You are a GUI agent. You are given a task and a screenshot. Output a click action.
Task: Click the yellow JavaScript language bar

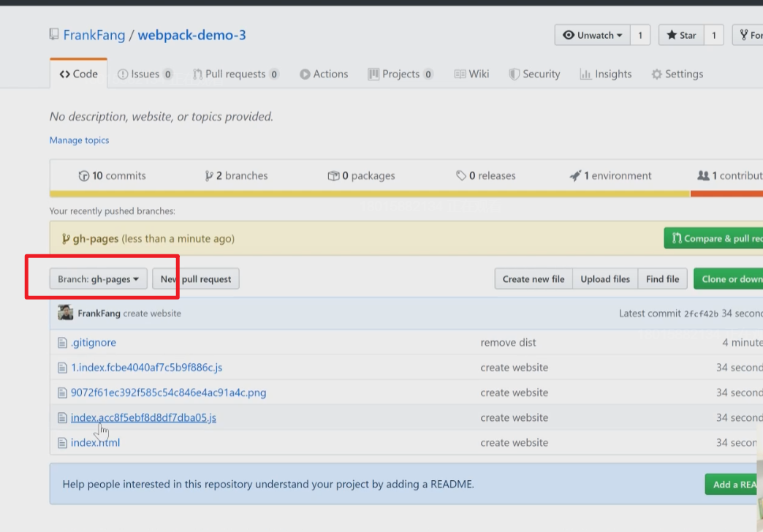click(x=370, y=194)
